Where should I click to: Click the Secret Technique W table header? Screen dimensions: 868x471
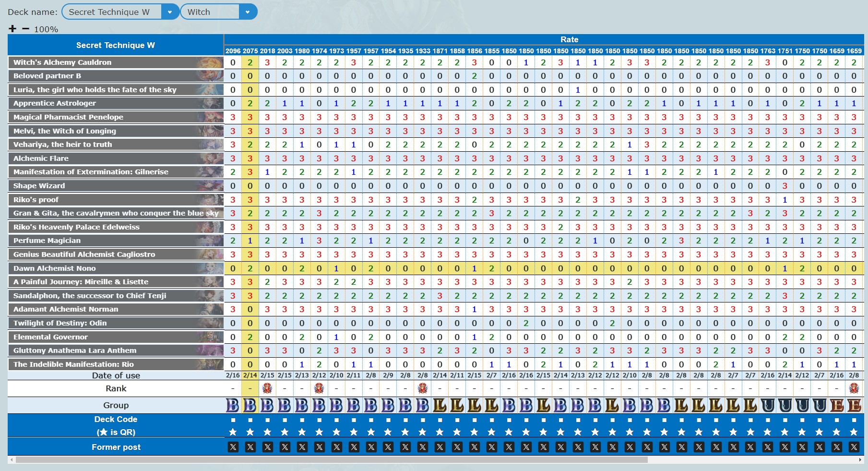point(116,45)
